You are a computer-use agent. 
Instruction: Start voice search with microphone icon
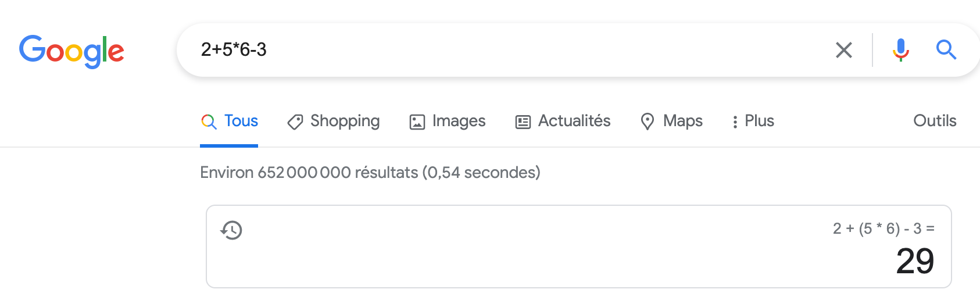point(900,50)
